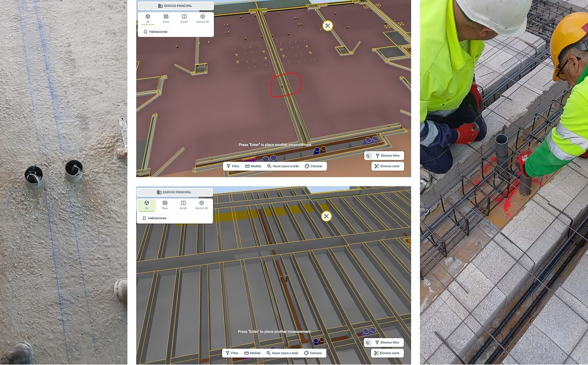Open Colorear palette in the brown slab viewer
The width and height of the screenshot is (588, 365).
point(314,166)
